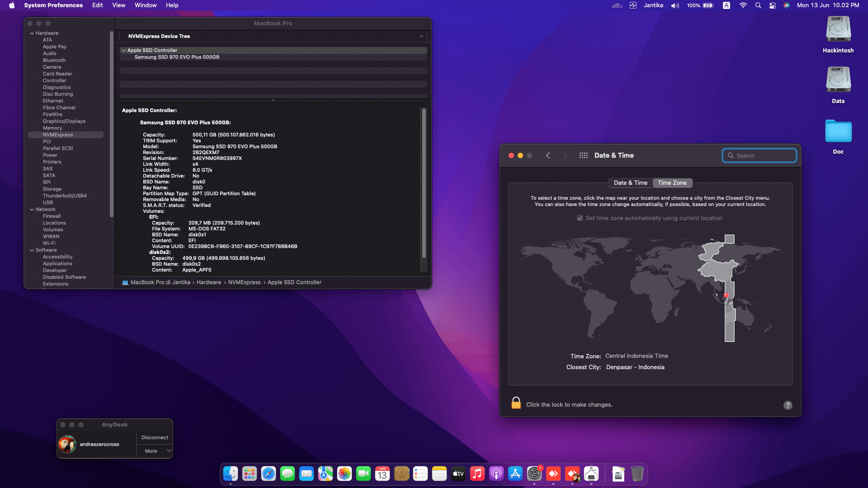
Task: Toggle set time zone automatically checkbox
Action: (580, 218)
